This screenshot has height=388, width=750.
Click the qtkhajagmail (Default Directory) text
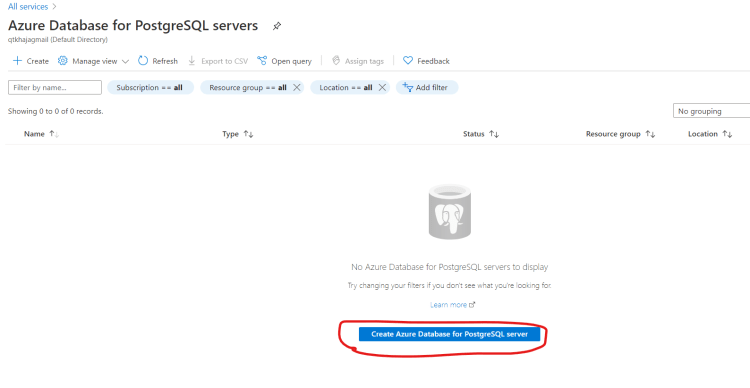click(58, 40)
